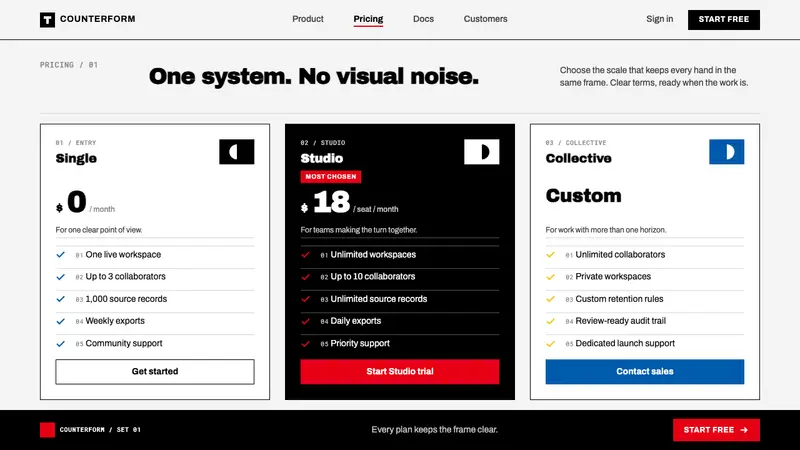The image size is (800, 450).
Task: Click the red checkmark beside Up to 10 collaborators
Action: (306, 277)
